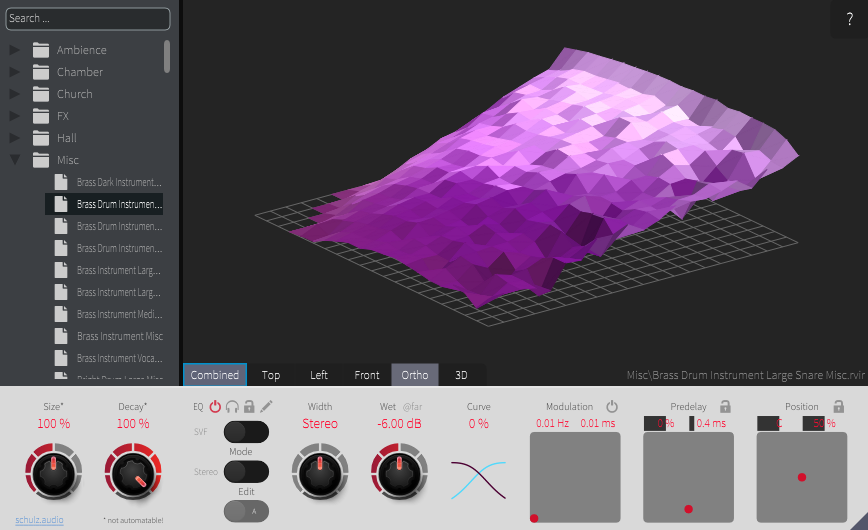Click the Width knob

pyautogui.click(x=320, y=472)
